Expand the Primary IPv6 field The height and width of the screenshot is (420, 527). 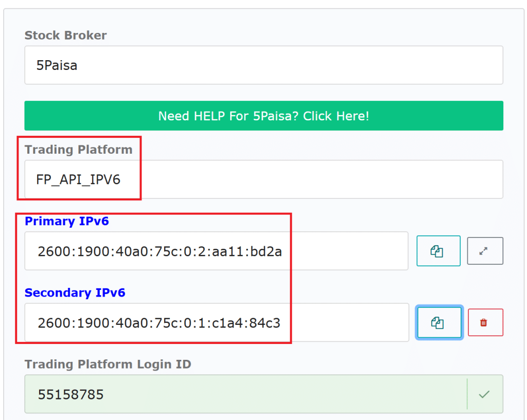point(485,251)
